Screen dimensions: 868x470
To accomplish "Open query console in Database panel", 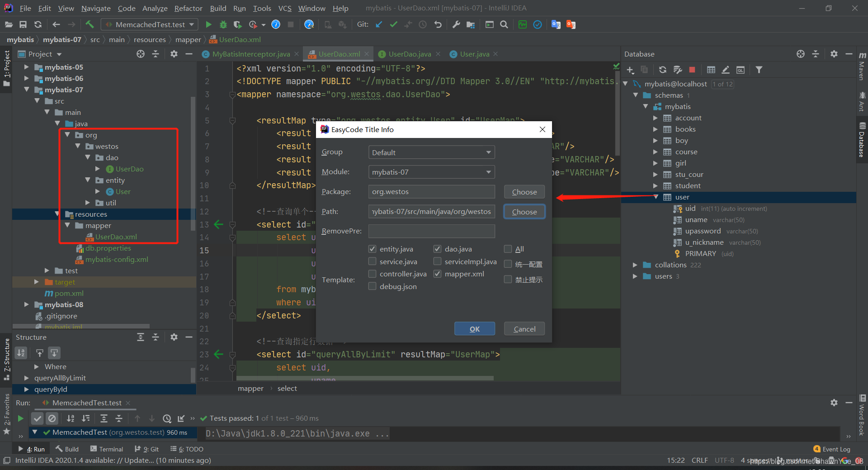I will coord(741,70).
